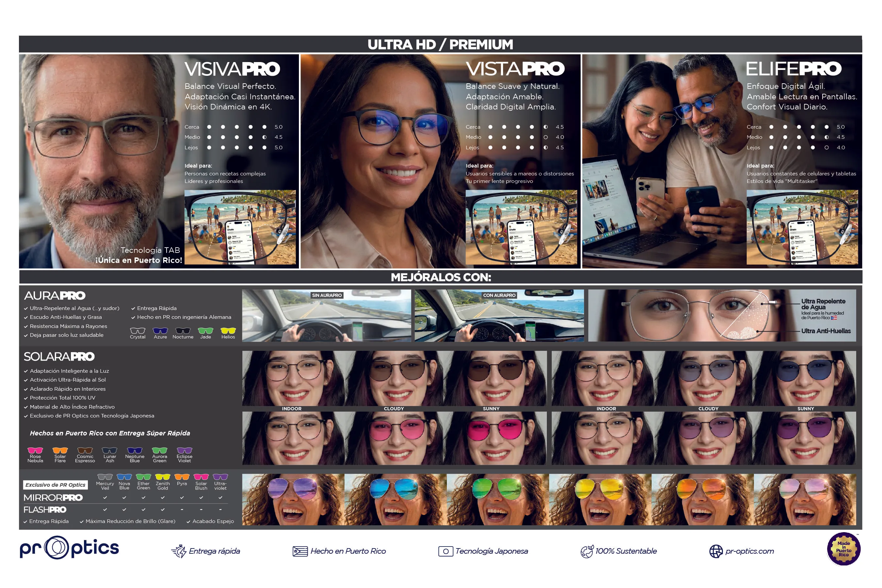Viewport: 882px width, 588px height.
Task: Click the Ultra-violet glasses icon
Action: point(220,477)
